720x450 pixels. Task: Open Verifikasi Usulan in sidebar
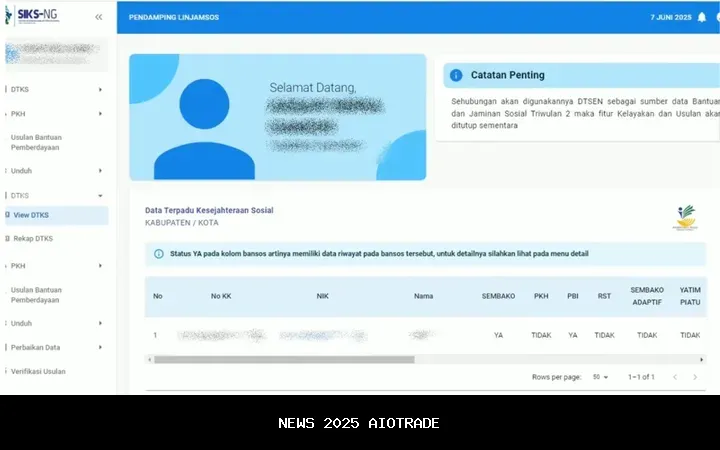[38, 371]
